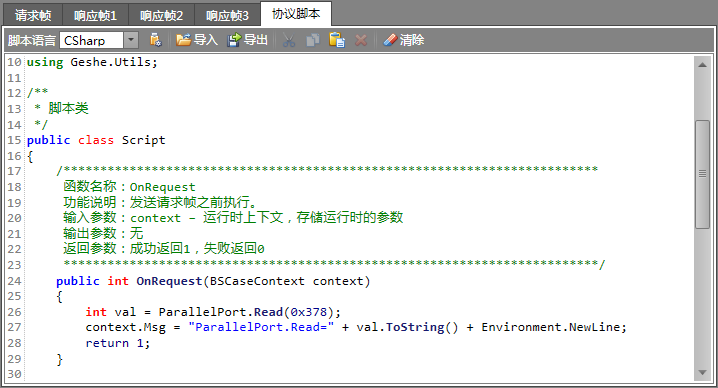Select the 响应帧3 tab

tap(227, 16)
